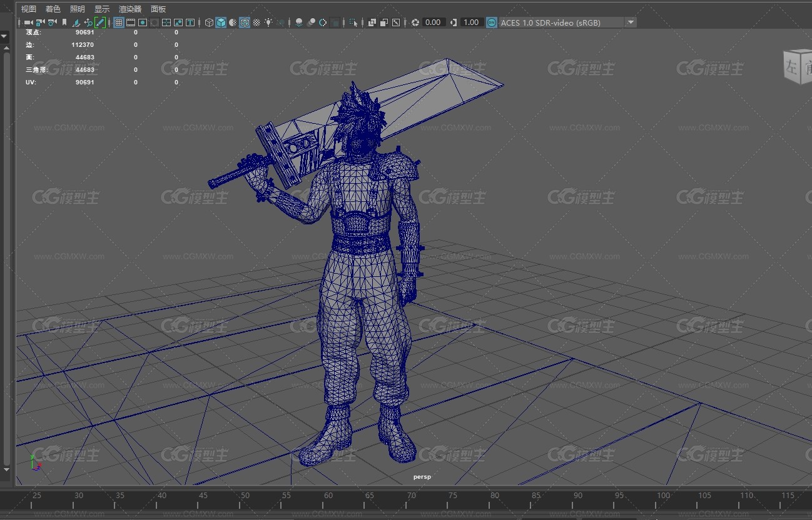Open the 视图 (View) panel menu

click(29, 9)
